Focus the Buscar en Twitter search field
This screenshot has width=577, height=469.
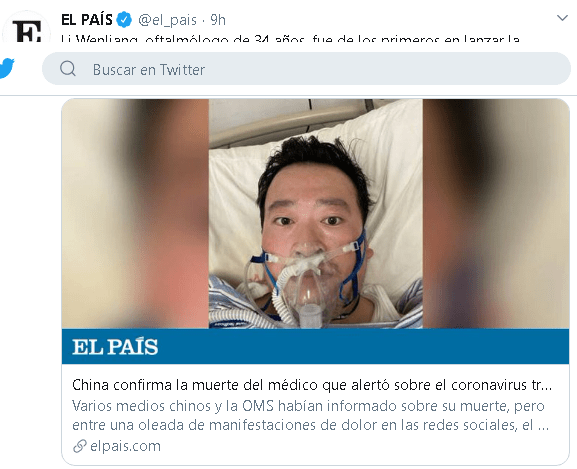point(306,68)
